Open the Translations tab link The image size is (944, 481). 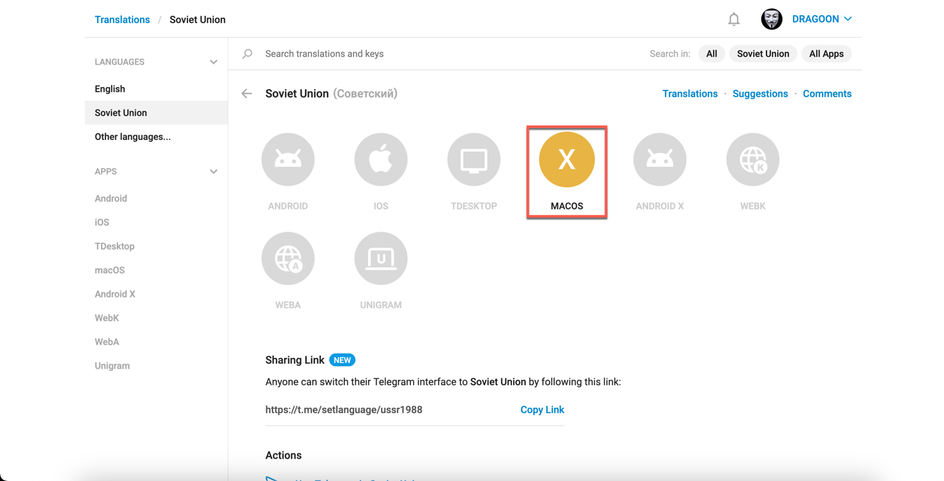tap(690, 93)
